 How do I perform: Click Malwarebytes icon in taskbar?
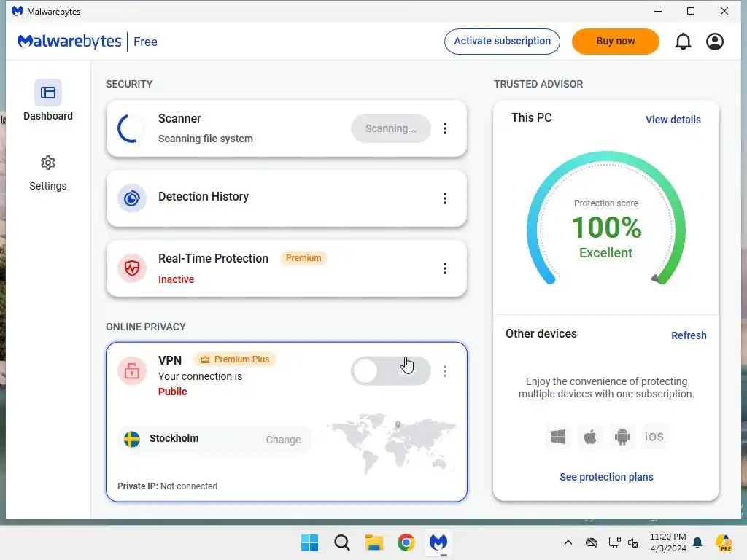tap(438, 542)
